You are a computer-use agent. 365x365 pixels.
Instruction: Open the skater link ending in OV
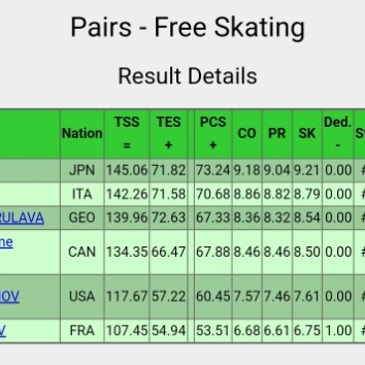point(9,296)
